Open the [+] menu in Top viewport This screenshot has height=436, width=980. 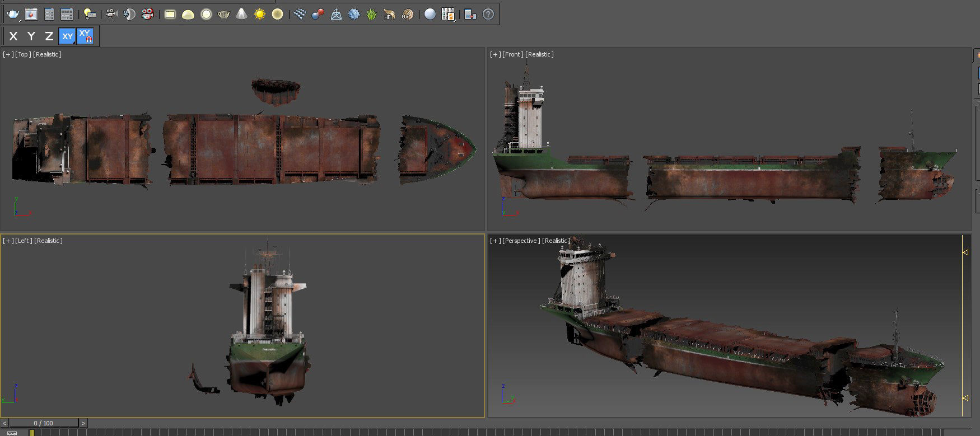coord(8,54)
